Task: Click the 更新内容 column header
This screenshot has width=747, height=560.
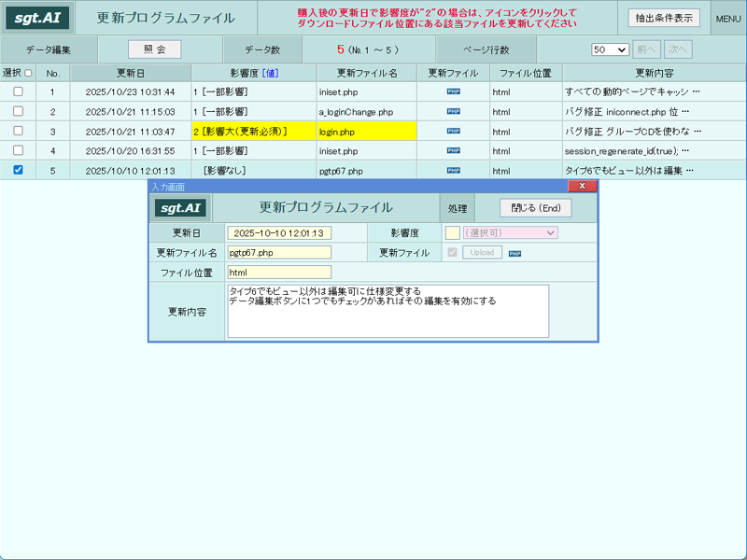Action: pyautogui.click(x=655, y=73)
